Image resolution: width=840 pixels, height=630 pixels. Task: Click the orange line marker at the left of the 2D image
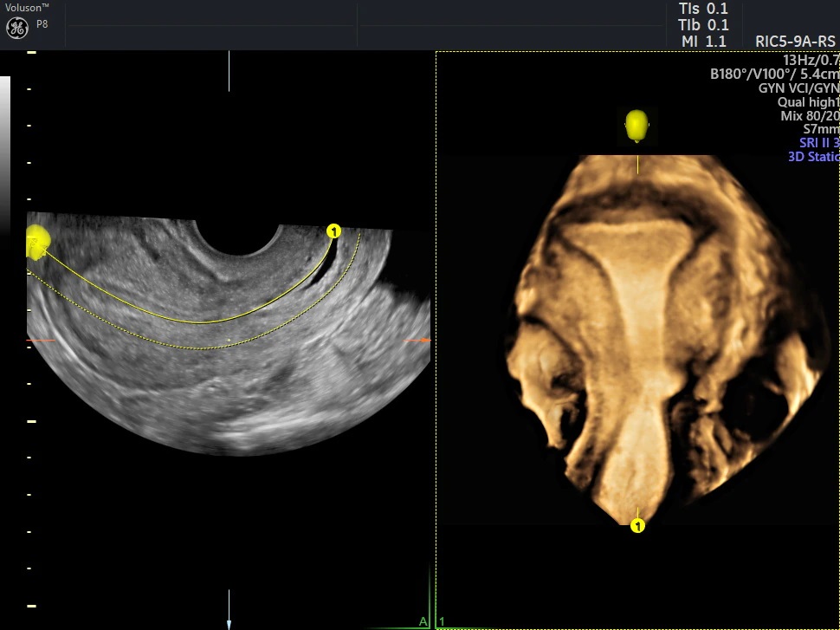pyautogui.click(x=41, y=341)
